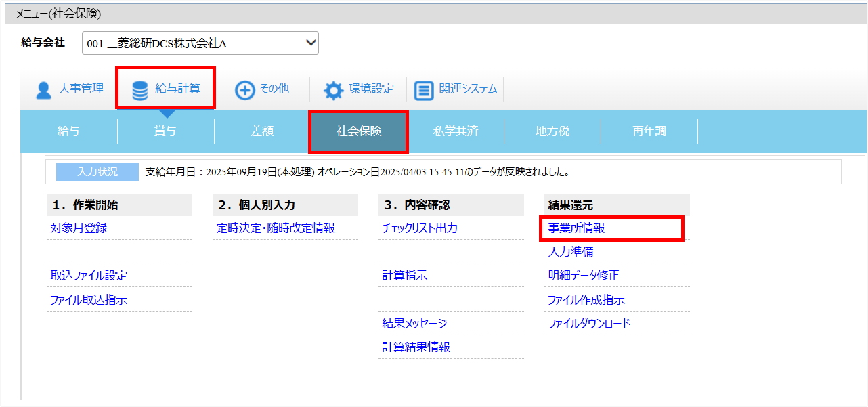Open the チェックリスト出力 link

[x=420, y=228]
